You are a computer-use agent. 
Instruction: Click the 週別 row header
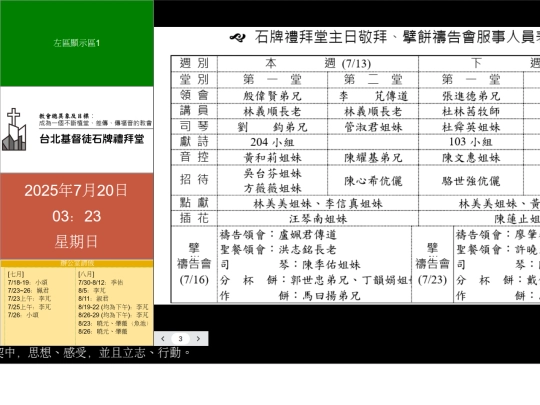[194, 63]
